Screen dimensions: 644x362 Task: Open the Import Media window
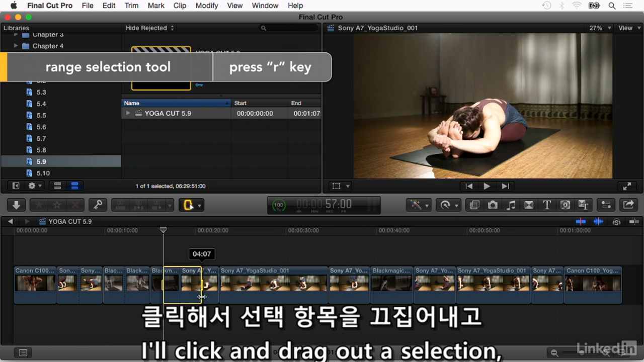[16, 205]
